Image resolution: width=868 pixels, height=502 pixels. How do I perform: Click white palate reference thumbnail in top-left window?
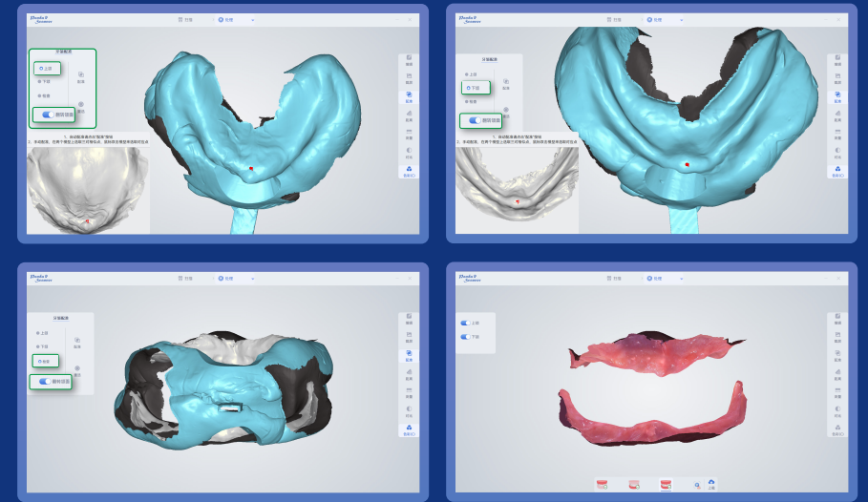[88, 189]
